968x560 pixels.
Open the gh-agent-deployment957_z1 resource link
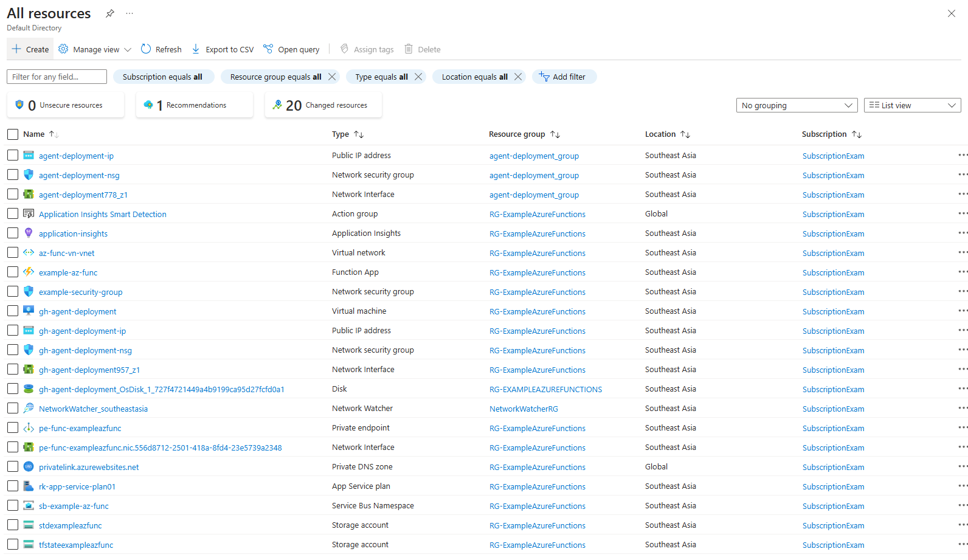pyautogui.click(x=89, y=370)
